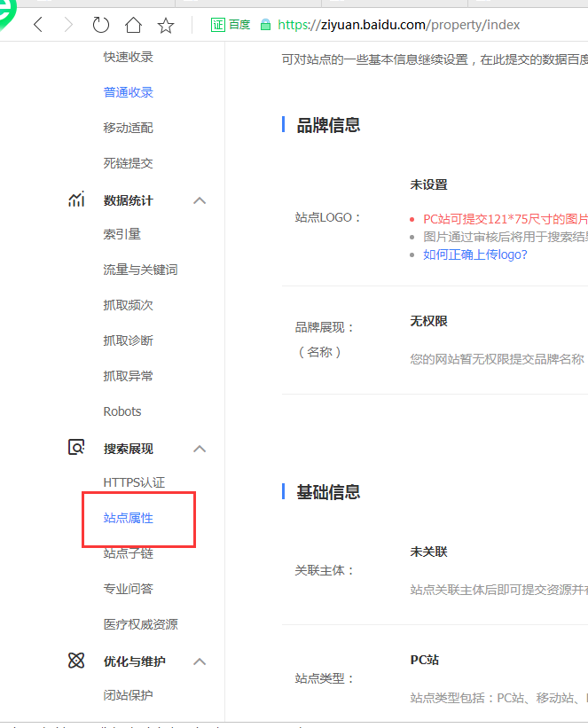Click the green security lock icon

265,25
